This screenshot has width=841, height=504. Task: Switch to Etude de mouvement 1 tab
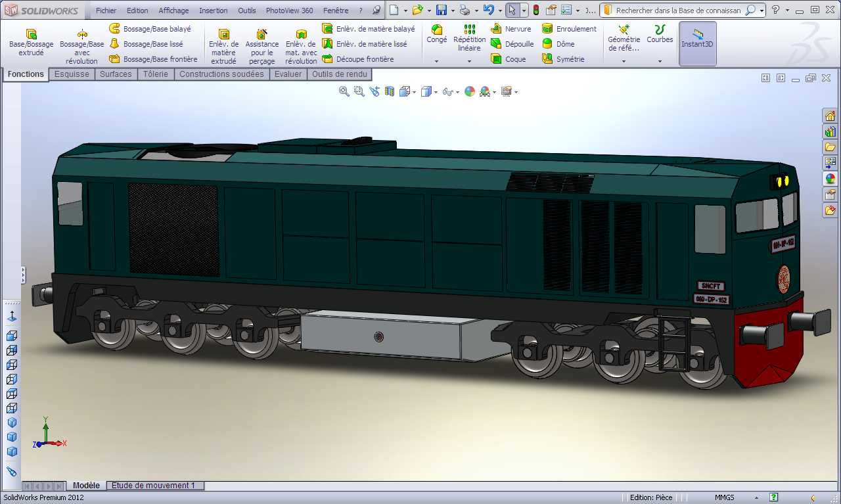click(156, 486)
